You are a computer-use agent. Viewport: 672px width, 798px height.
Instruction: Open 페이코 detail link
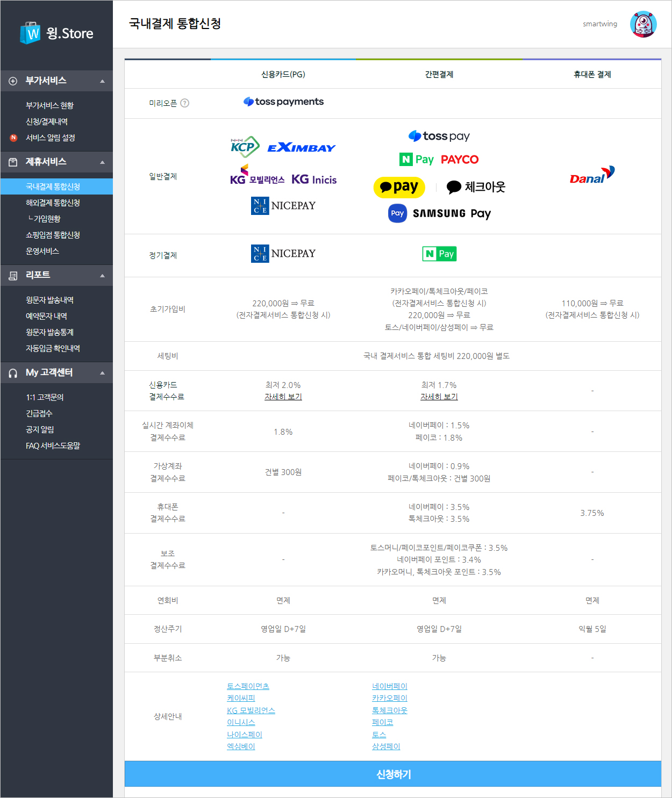[x=382, y=722]
